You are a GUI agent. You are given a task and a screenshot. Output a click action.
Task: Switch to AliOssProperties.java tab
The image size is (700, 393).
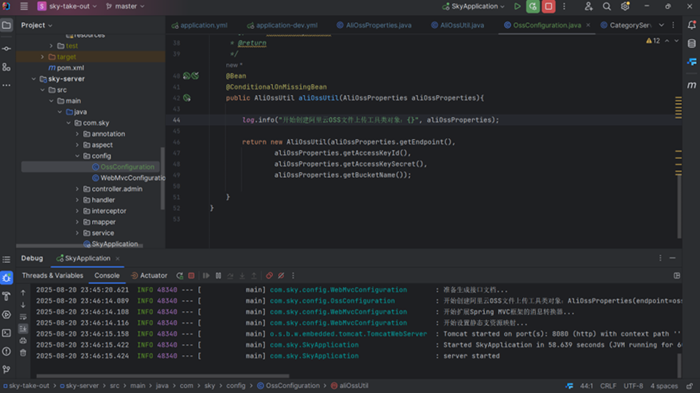point(374,25)
